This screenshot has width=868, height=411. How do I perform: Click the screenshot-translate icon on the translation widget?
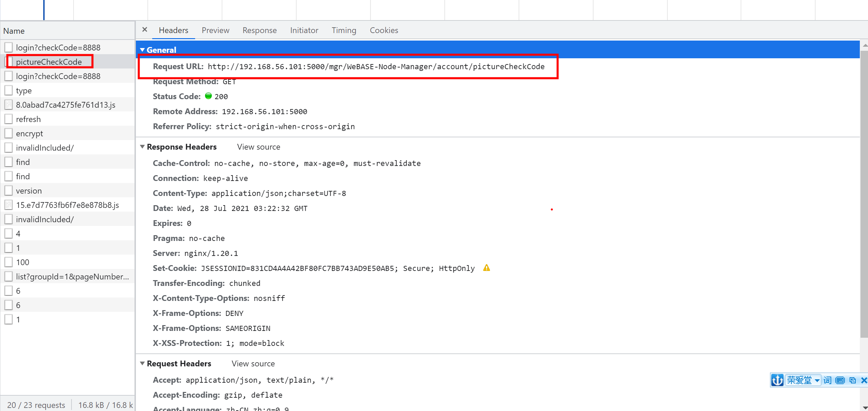pyautogui.click(x=852, y=380)
